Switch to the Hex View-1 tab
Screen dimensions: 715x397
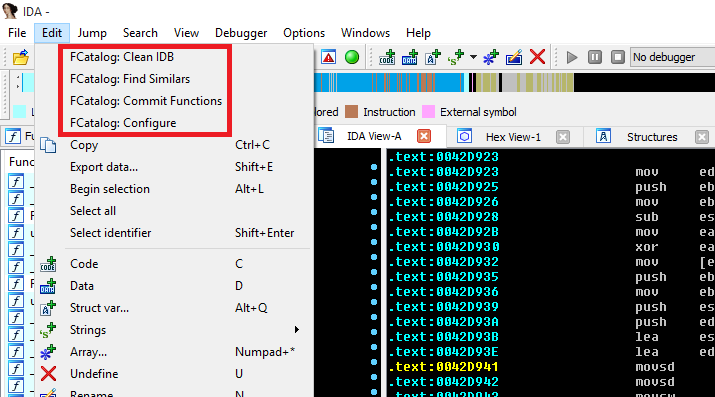point(513,137)
